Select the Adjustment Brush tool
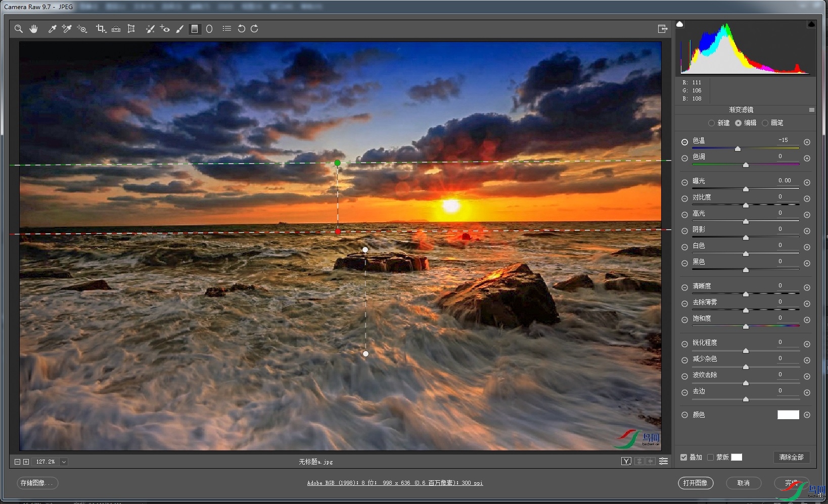Screen dimensions: 828x504 pyautogui.click(x=179, y=29)
